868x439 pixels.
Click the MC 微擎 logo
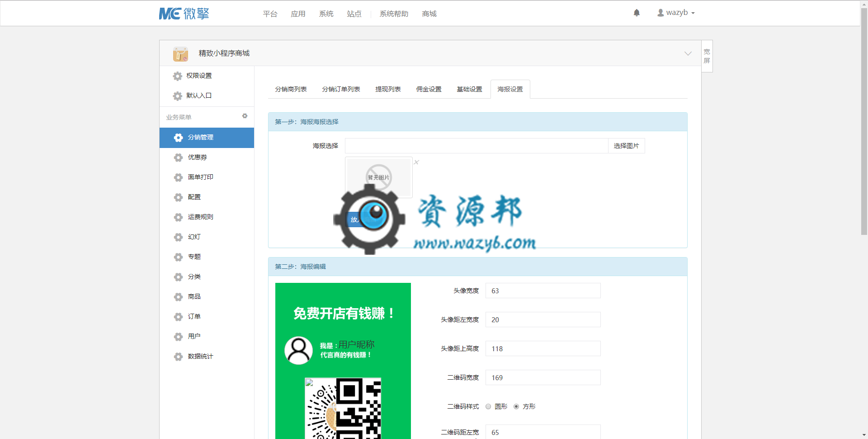[184, 14]
